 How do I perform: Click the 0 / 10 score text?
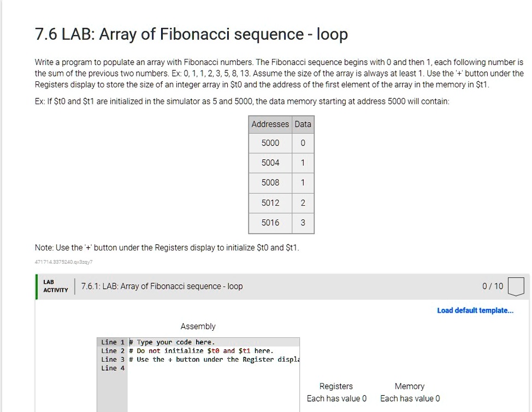[493, 286]
